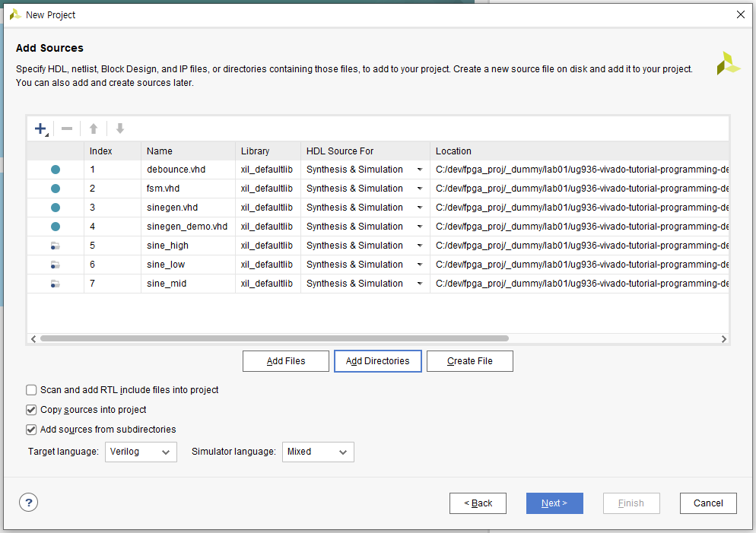Open HDL Source For dropdown for sine_low
Image resolution: width=756 pixels, height=533 pixels.
point(420,265)
